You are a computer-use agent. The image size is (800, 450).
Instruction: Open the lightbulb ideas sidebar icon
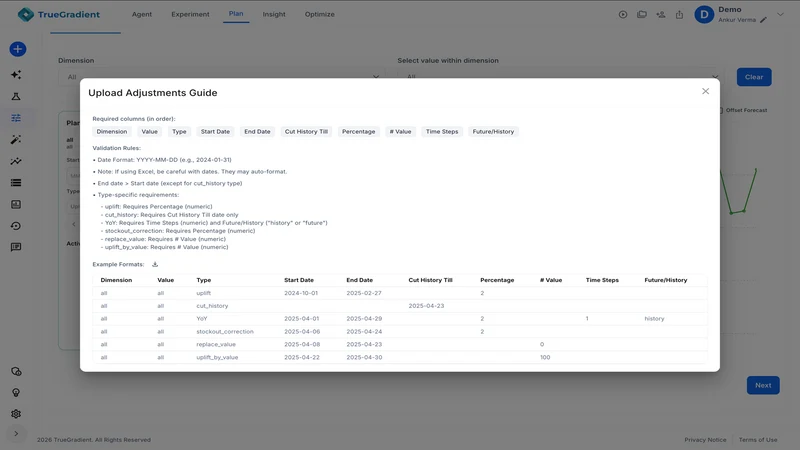[x=16, y=392]
